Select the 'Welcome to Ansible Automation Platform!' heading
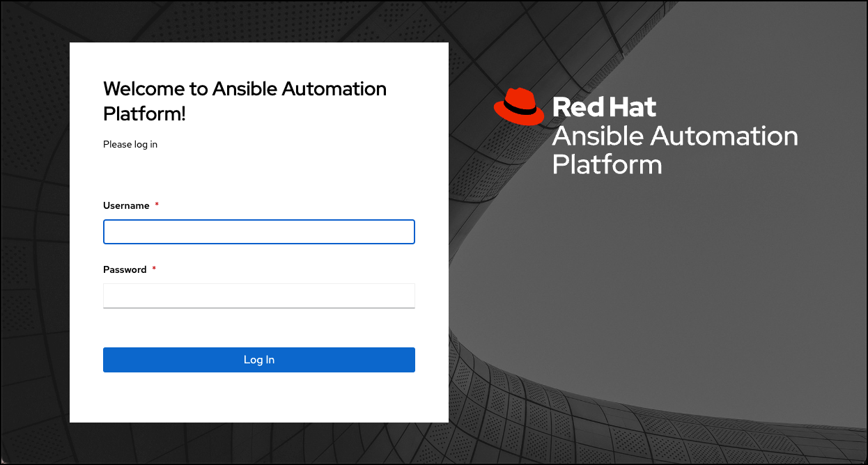Image resolution: width=868 pixels, height=465 pixels. tap(245, 101)
